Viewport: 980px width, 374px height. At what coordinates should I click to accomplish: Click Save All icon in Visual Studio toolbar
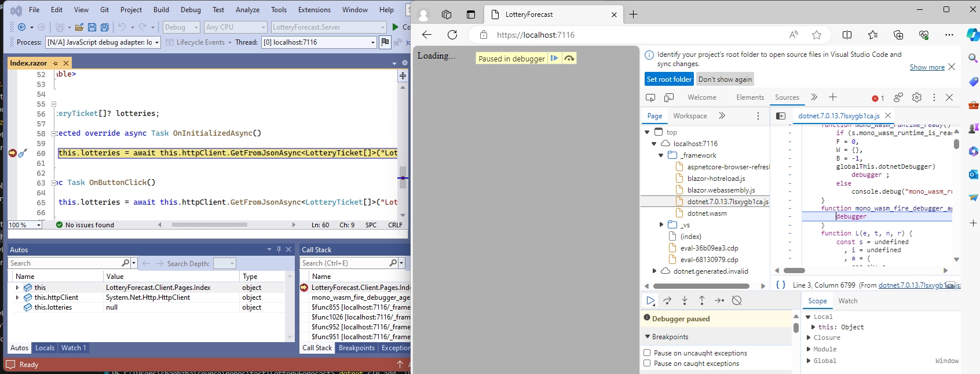point(105,27)
